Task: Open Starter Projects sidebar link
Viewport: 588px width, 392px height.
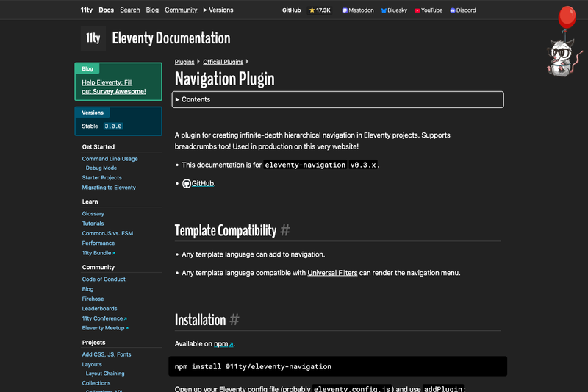Action: (x=101, y=177)
